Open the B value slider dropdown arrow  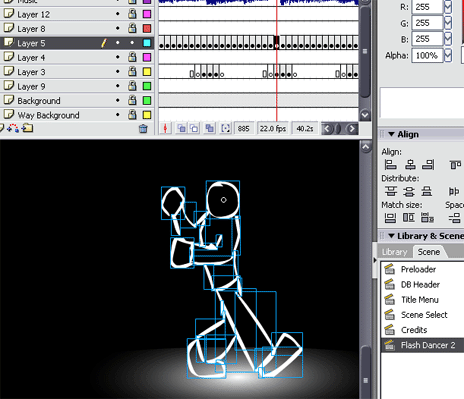click(x=448, y=39)
